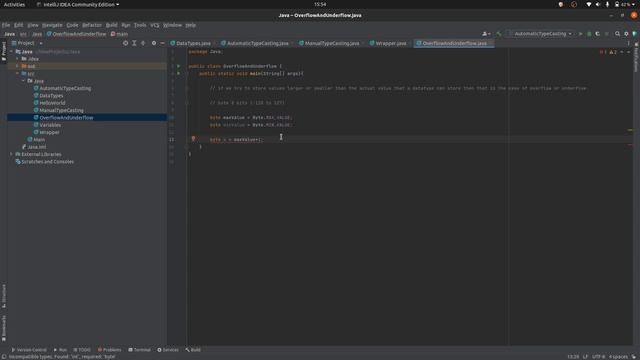
Task: Click the run gutter icon beside class declaration
Action: point(178,66)
